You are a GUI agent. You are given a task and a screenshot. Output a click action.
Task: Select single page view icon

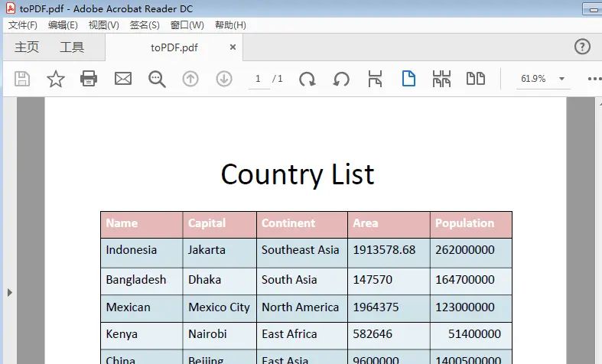click(408, 78)
